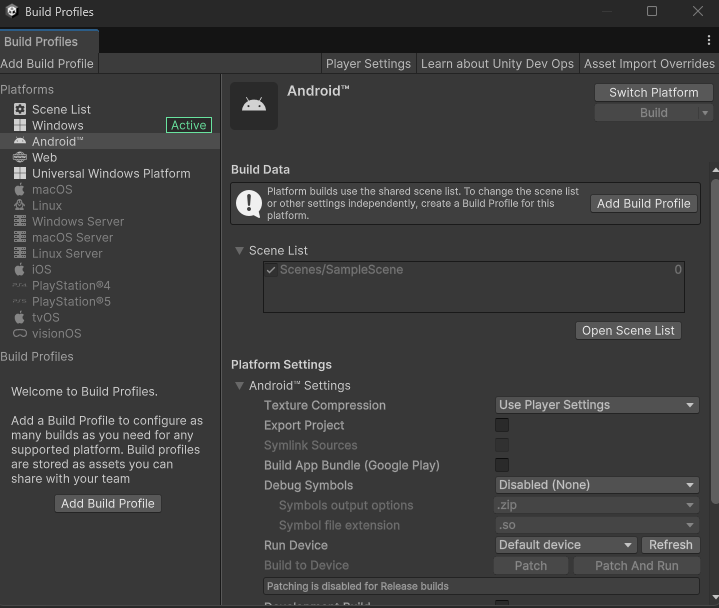Click the Android robot icon in the platform list
Screen dimensions: 719x608
coord(20,141)
